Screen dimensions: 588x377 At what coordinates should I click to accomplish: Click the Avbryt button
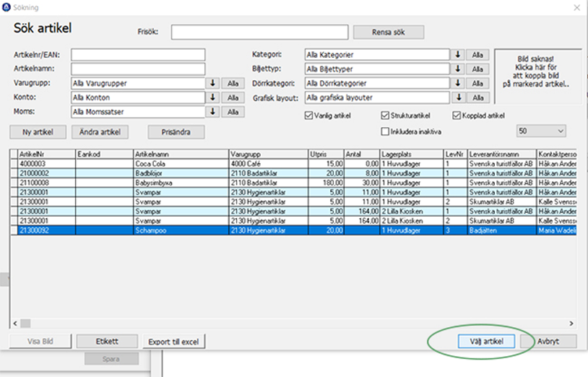tap(548, 342)
